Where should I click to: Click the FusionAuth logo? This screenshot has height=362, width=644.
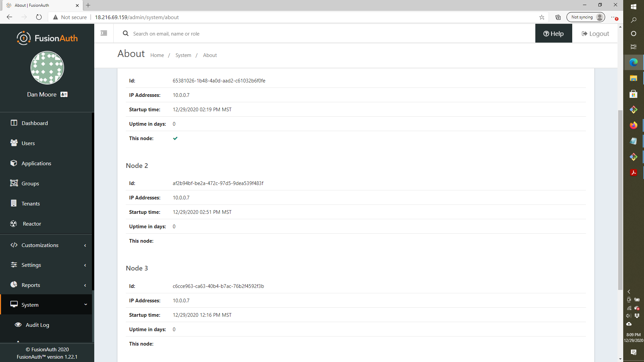pos(47,38)
